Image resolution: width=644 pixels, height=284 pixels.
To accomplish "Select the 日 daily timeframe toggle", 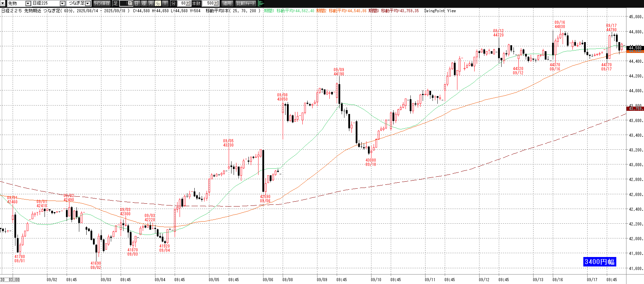I will pyautogui.click(x=137, y=4).
